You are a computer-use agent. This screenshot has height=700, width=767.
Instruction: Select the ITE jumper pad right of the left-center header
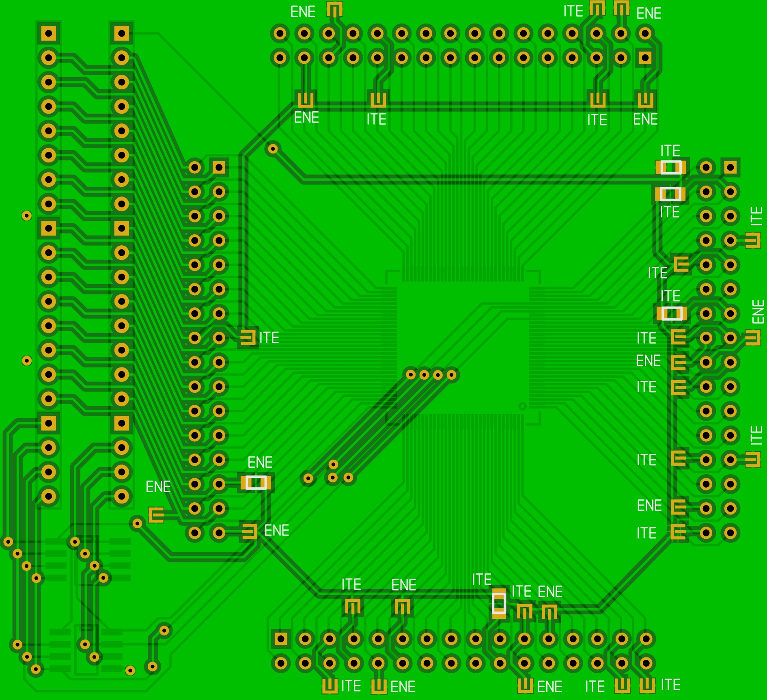click(x=248, y=338)
